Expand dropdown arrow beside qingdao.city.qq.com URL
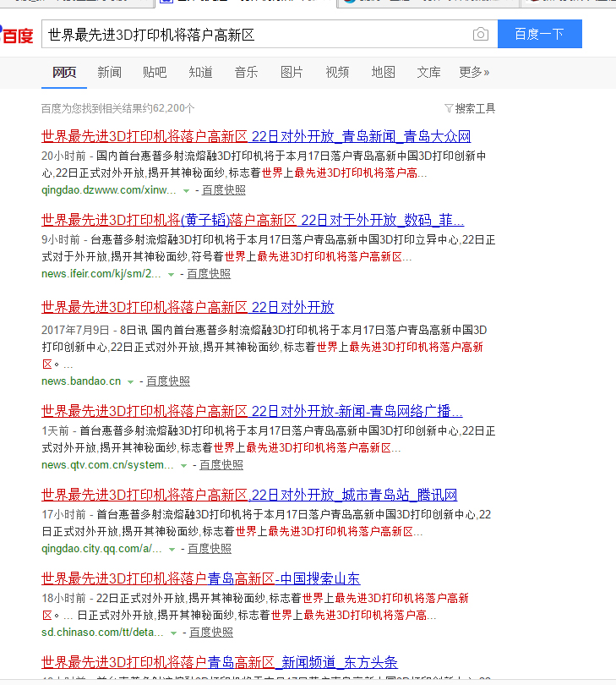616x685 pixels. (172, 550)
